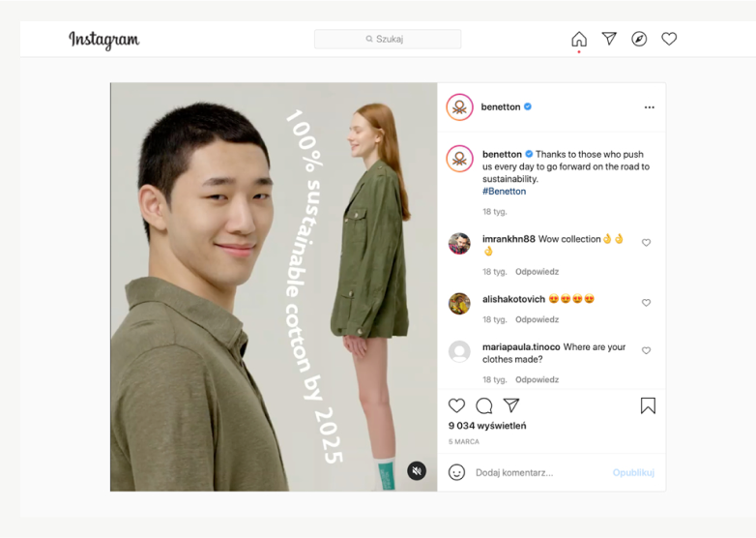Open the #Benetton hashtag
This screenshot has height=538, width=756.
tap(505, 192)
